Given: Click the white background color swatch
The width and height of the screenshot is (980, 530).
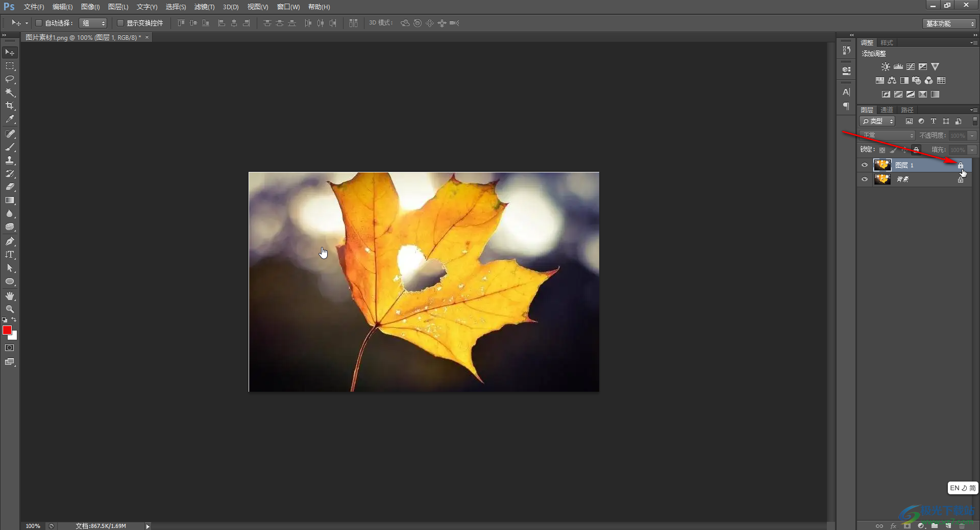Looking at the screenshot, I should point(14,336).
